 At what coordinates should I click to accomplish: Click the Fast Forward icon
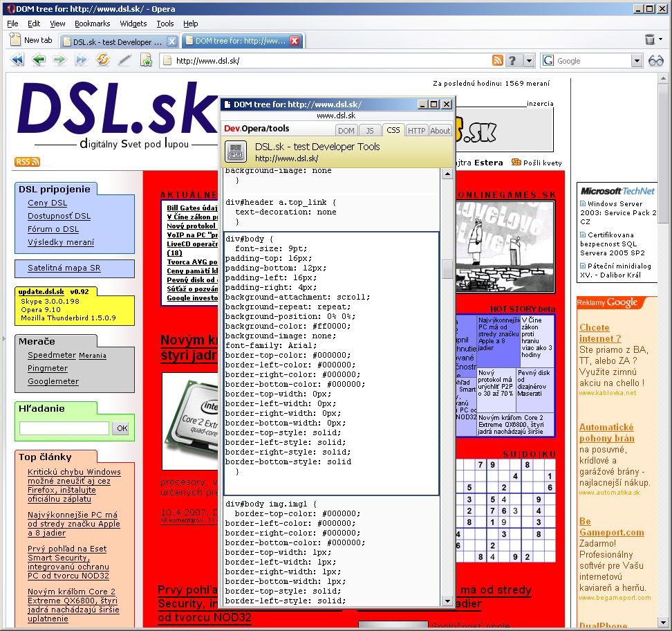(81, 60)
